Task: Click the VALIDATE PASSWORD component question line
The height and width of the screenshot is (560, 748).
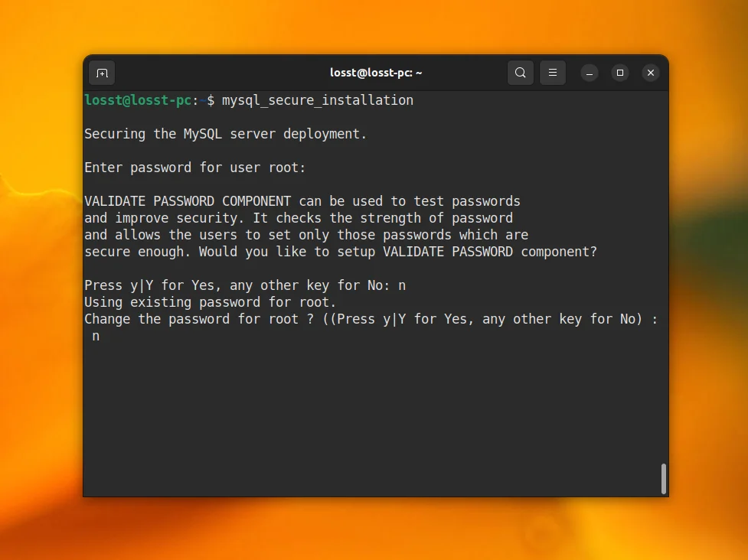Action: [x=340, y=252]
